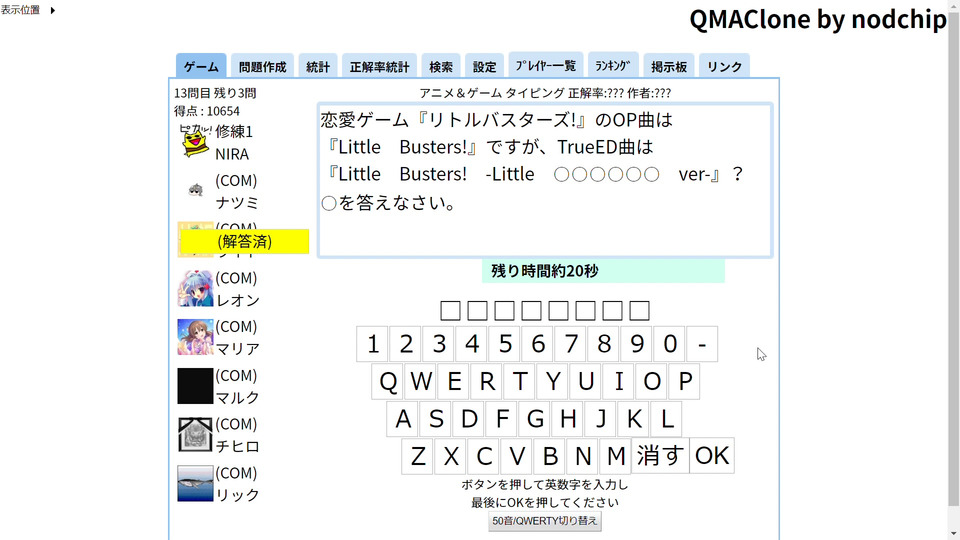Tap the B key

coord(550,456)
